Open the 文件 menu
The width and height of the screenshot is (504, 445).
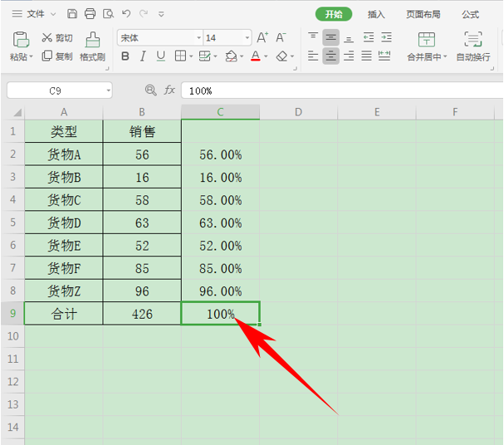(x=36, y=14)
